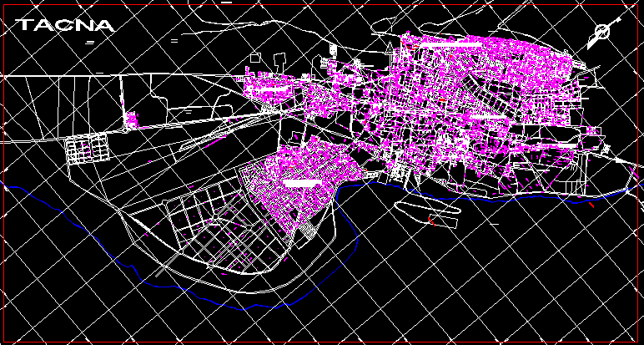Image resolution: width=644 pixels, height=345 pixels.
Task: Select the red border line along the top edge
Action: click(334, 3)
